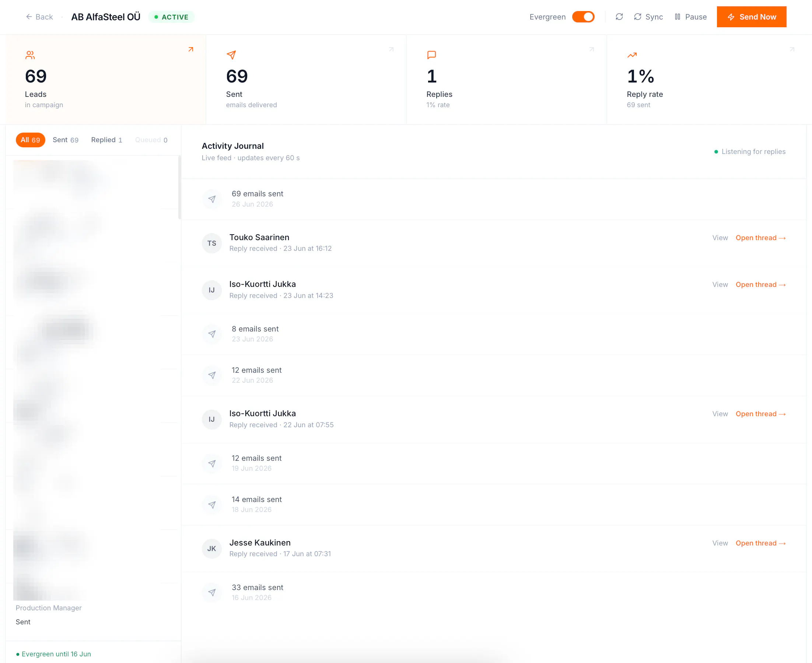This screenshot has width=812, height=663.
Task: Click the leads list scrollbar
Action: 179,187
